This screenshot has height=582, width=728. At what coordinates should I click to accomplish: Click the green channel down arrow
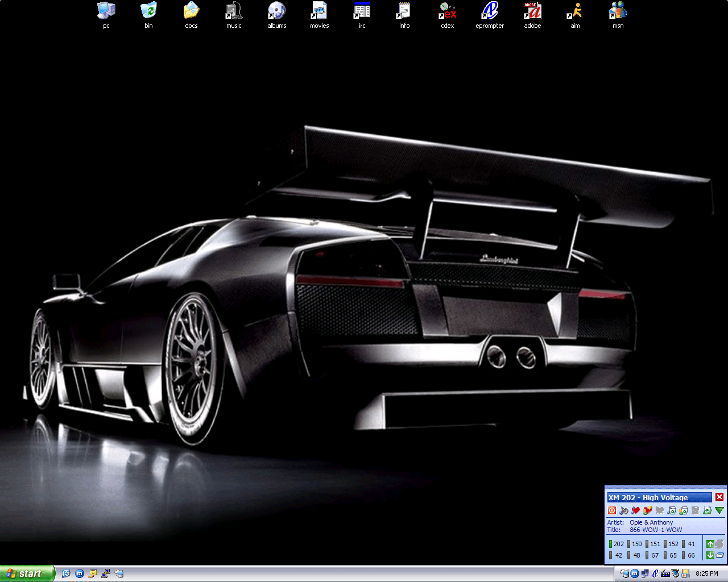pyautogui.click(x=710, y=555)
